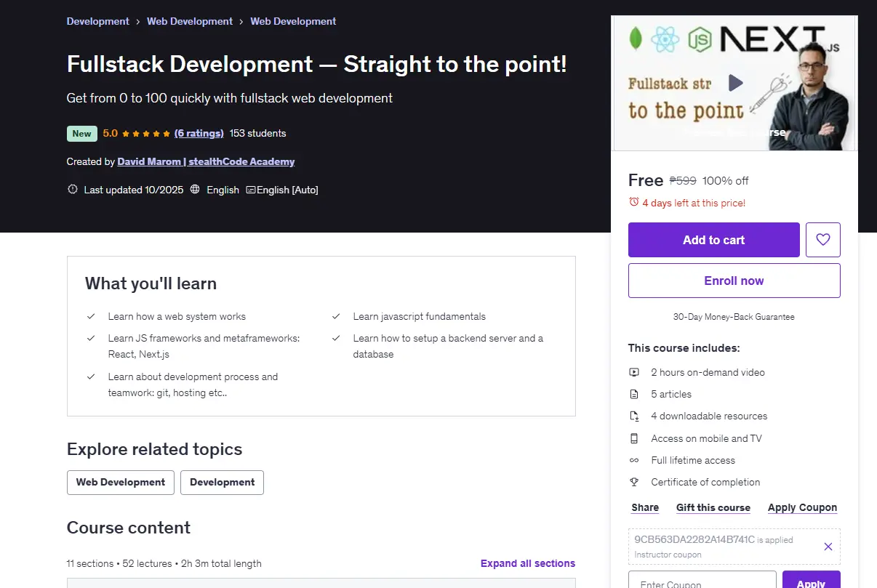877x588 pixels.
Task: Click the infinity lifetime access icon
Action: [634, 460]
